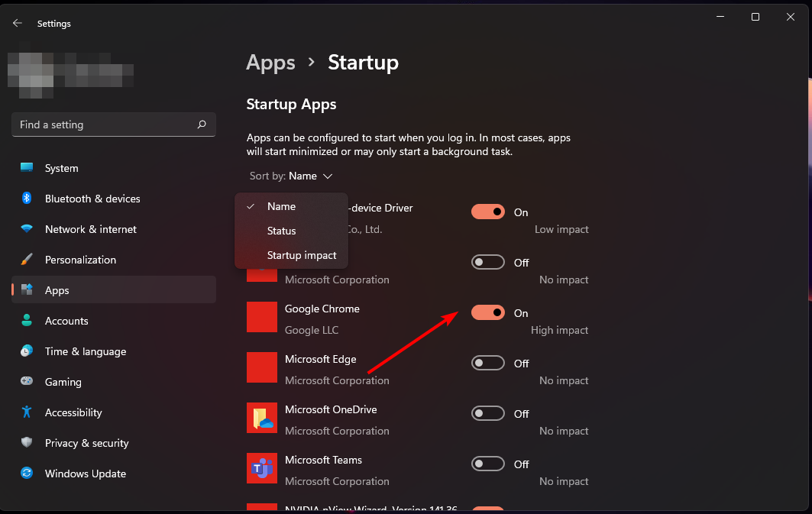812x514 pixels.
Task: Enable Microsoft OneDrive at startup
Action: click(488, 413)
